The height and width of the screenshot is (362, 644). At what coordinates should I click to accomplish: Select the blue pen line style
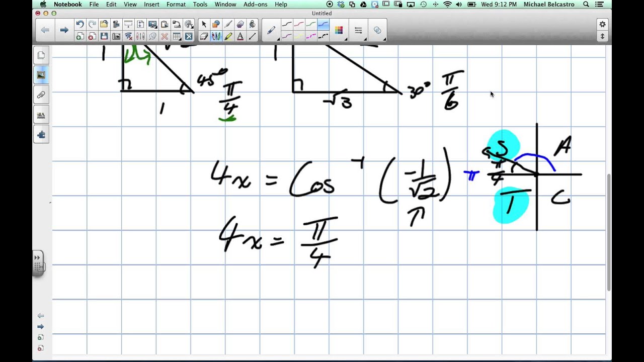[323, 24]
